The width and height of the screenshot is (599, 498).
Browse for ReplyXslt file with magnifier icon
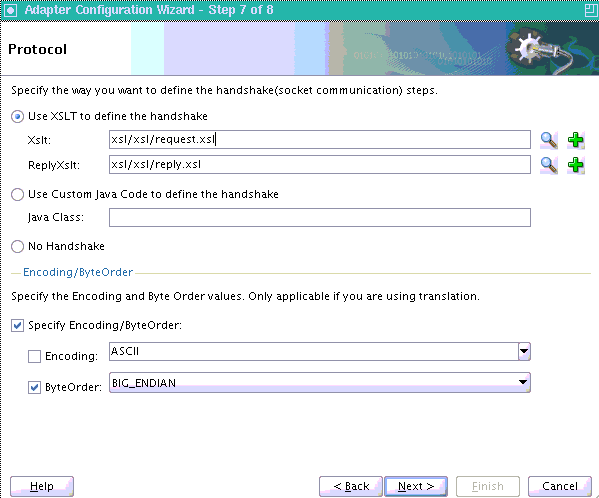[x=549, y=165]
